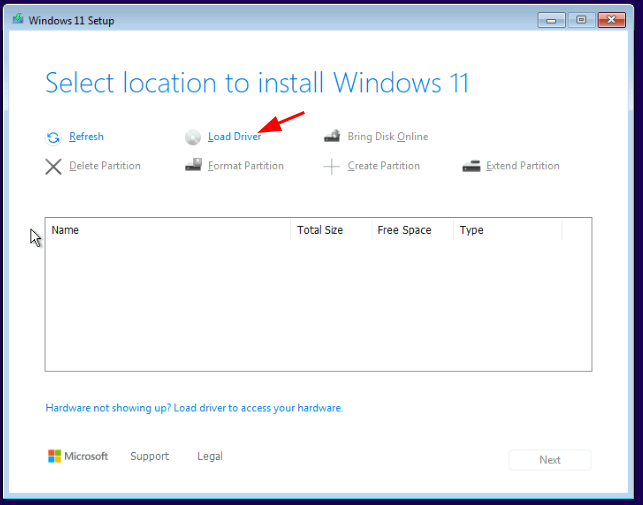Image resolution: width=643 pixels, height=505 pixels.
Task: Sort by the Type column header
Action: coord(507,230)
